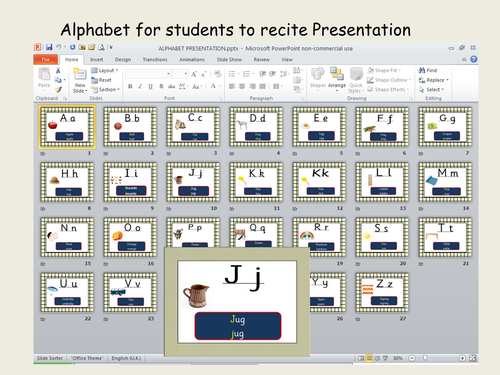This screenshot has width=500, height=375.
Task: Click the Repeat icon in quick access toolbar
Action: click(72, 47)
